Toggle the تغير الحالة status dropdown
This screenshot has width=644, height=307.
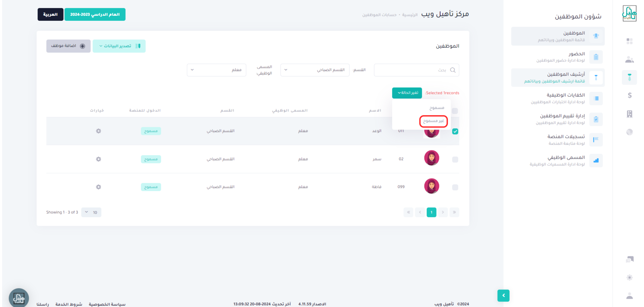coord(407,93)
